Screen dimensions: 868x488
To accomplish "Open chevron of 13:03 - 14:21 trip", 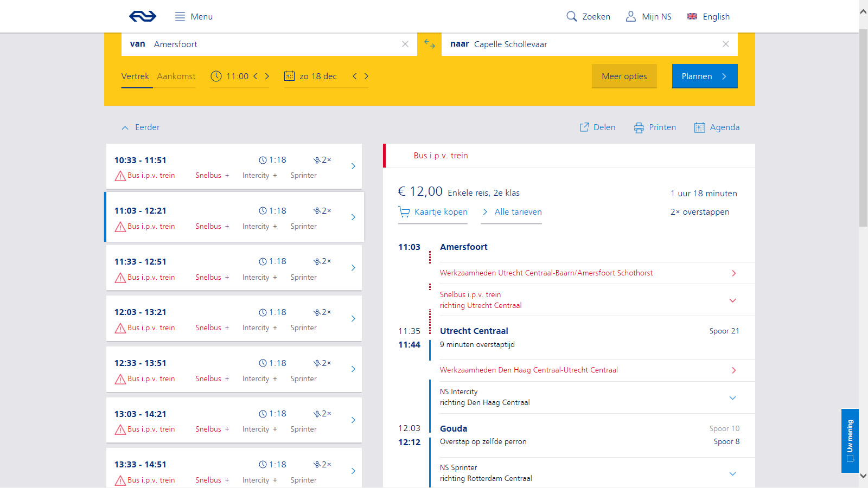I will pos(353,420).
